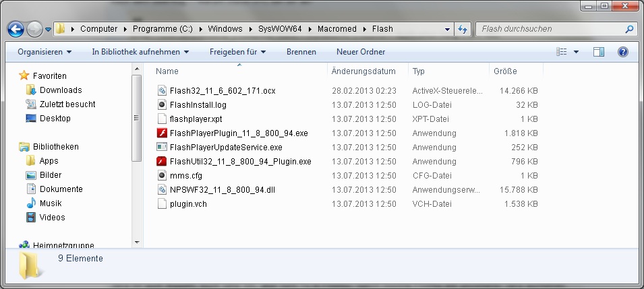Viewport: 644px width, 289px height.
Task: Open In Bibliothek aufnehmen menu
Action: pyautogui.click(x=140, y=52)
